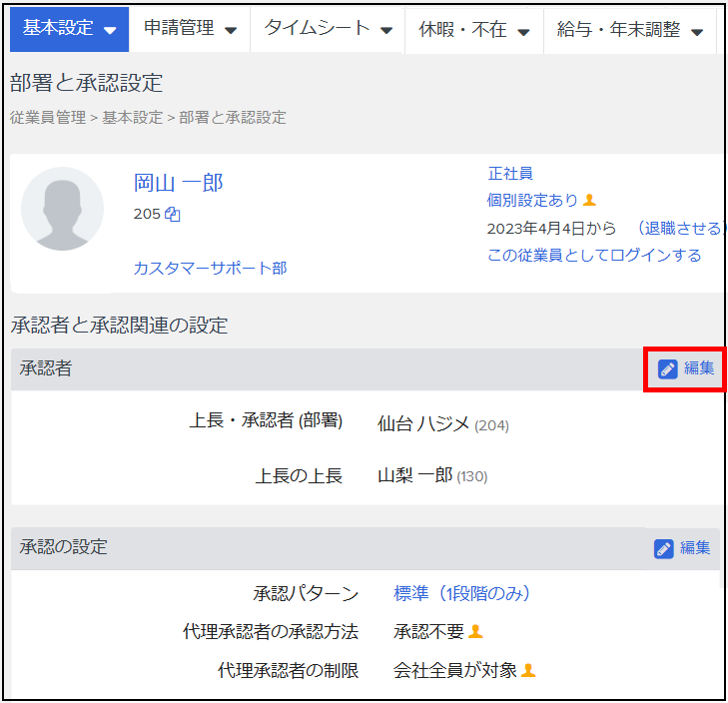The width and height of the screenshot is (728, 703).
Task: Click the 標準（1段階のみ） approval pattern link
Action: [x=461, y=594]
